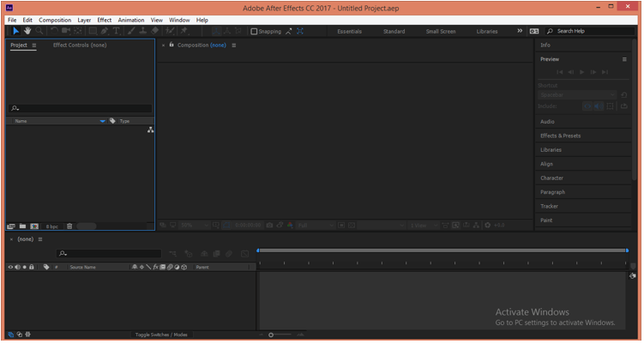Select the Roto Brush tool
The height and width of the screenshot is (344, 644).
pyautogui.click(x=170, y=31)
